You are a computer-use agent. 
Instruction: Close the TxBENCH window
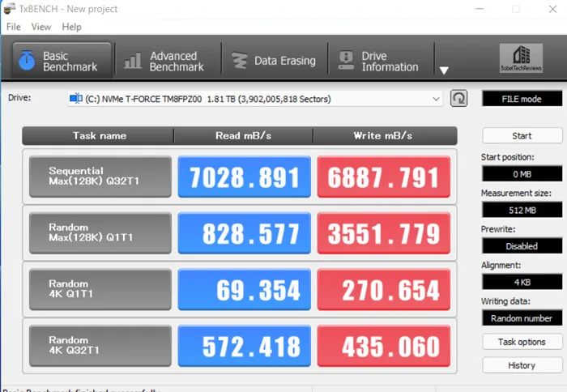coord(552,9)
